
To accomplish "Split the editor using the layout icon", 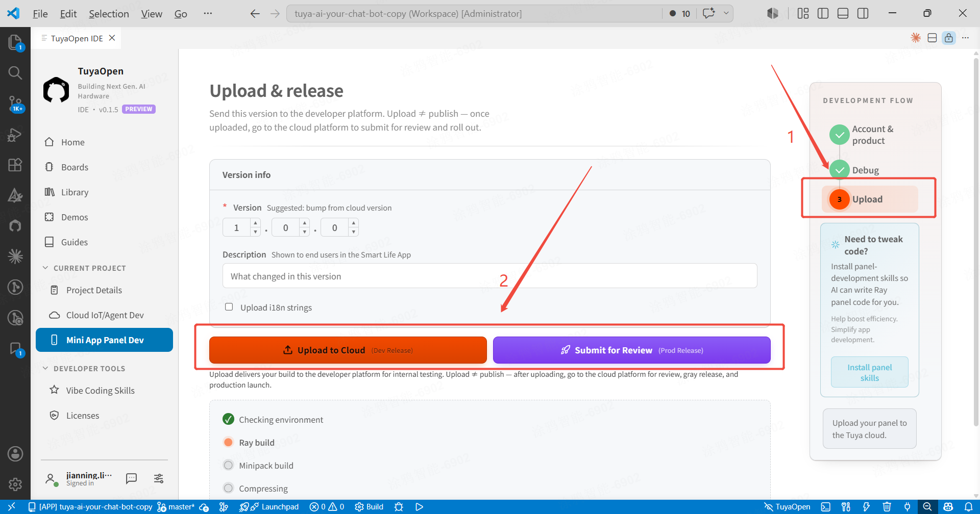I will coord(932,38).
